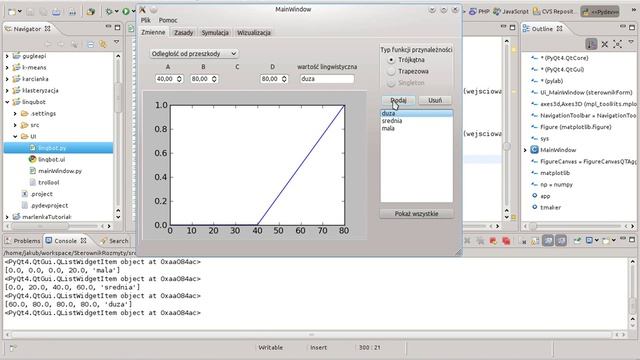Select the Pydev perspective button
640x360 pixels.
pos(600,12)
